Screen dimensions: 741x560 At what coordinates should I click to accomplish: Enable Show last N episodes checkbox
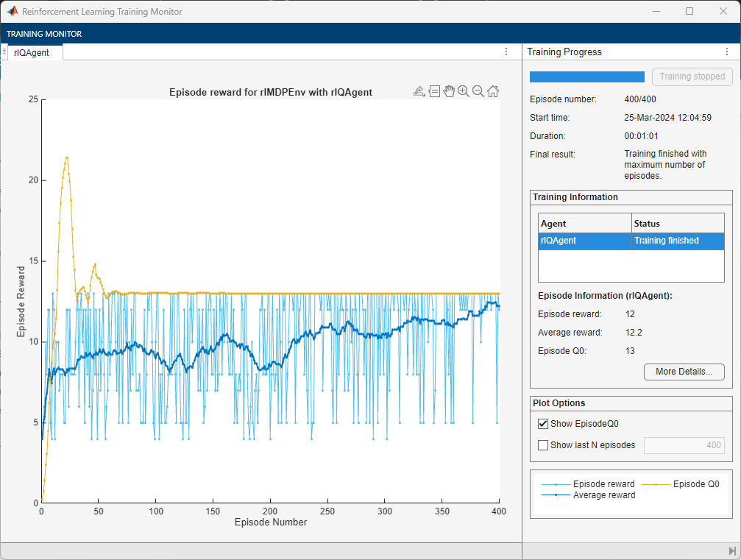coord(543,445)
